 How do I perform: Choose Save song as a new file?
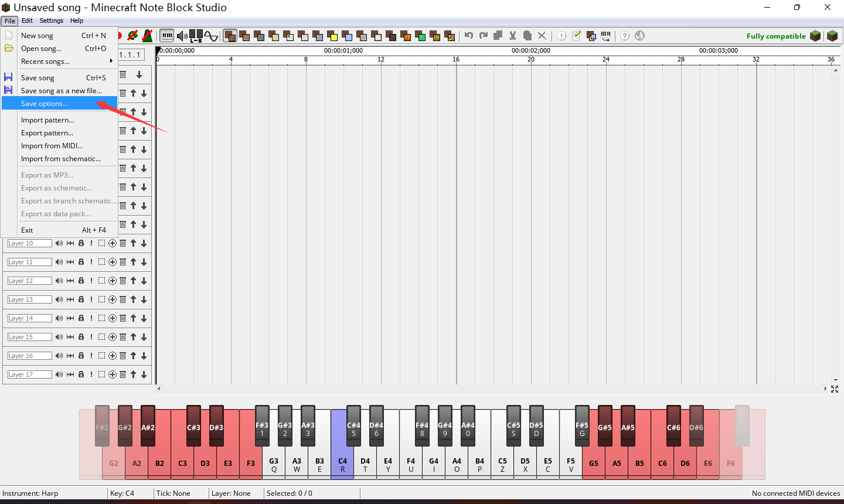coord(60,90)
